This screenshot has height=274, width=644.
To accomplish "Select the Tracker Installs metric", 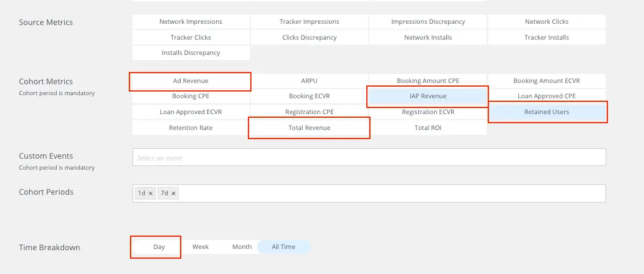I will 546,38.
